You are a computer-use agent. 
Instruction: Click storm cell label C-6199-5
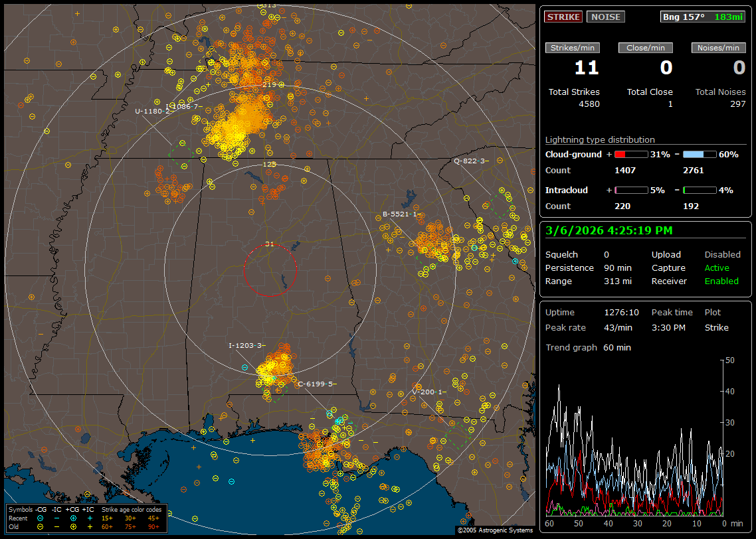315,384
